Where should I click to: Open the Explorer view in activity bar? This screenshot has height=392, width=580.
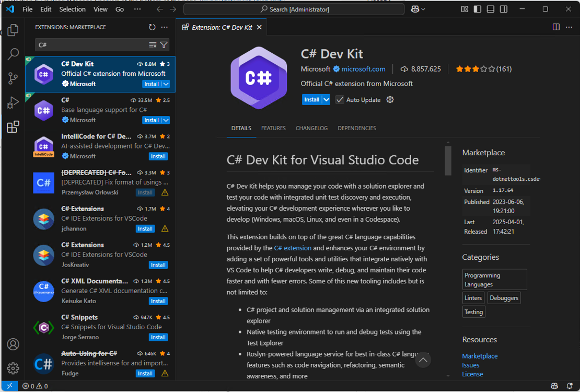click(x=13, y=30)
